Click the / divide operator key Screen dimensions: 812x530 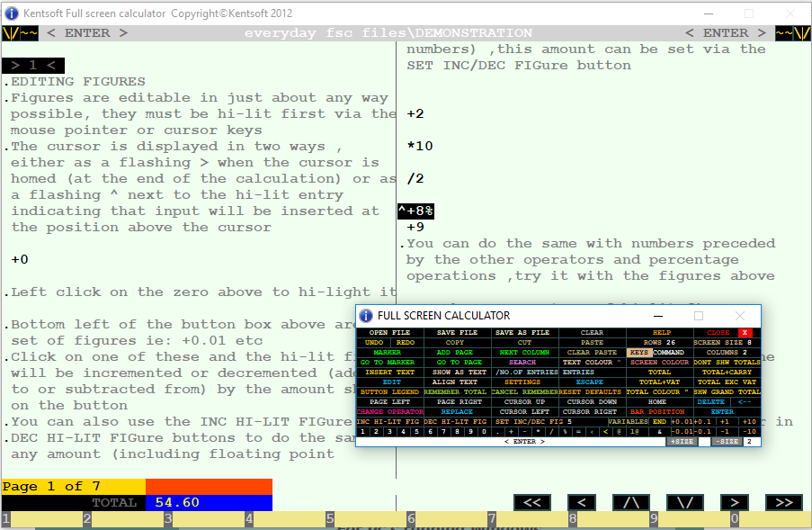pos(552,432)
